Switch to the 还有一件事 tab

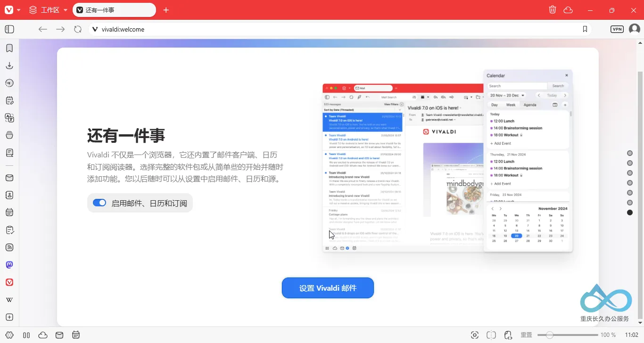click(x=114, y=10)
